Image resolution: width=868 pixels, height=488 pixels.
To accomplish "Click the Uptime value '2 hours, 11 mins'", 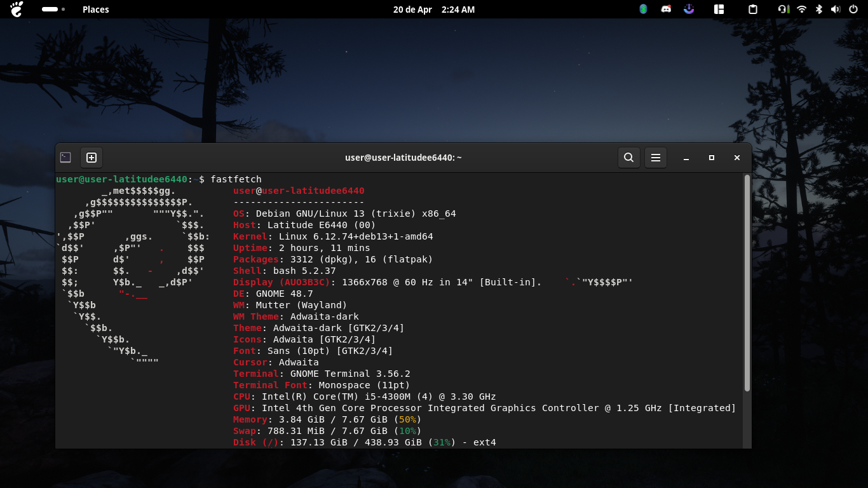I will [x=324, y=248].
